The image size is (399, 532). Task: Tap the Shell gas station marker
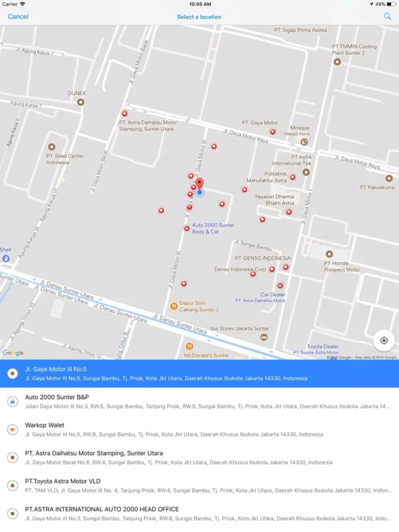[6, 259]
